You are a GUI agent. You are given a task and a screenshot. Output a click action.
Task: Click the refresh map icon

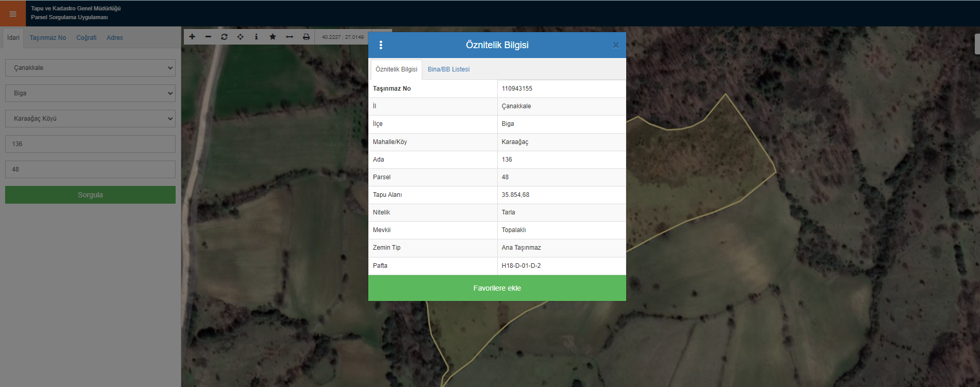(224, 37)
